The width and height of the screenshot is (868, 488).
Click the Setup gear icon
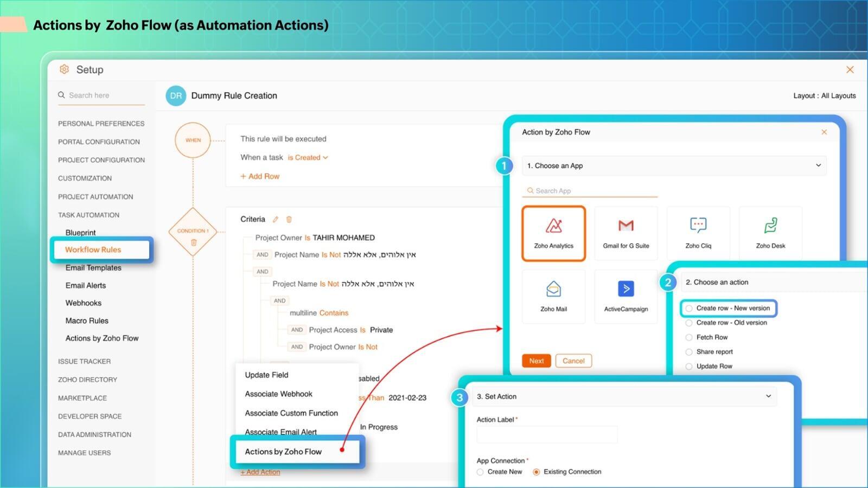coord(64,69)
